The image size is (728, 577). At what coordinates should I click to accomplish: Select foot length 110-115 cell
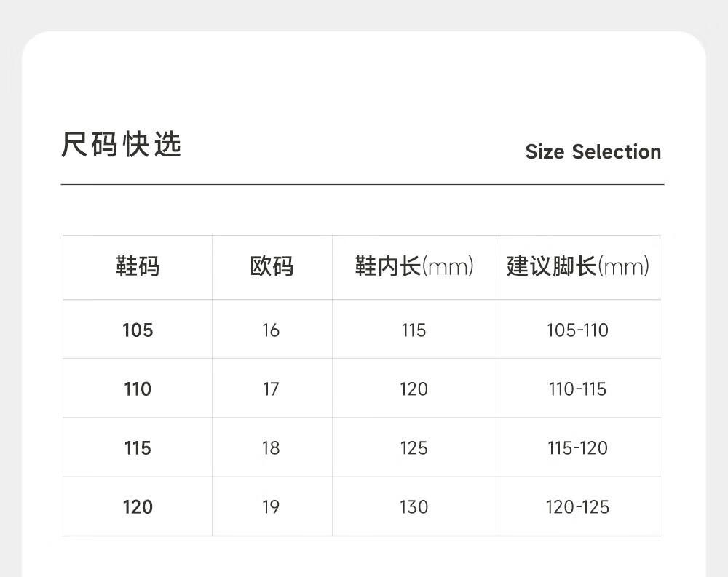(577, 389)
